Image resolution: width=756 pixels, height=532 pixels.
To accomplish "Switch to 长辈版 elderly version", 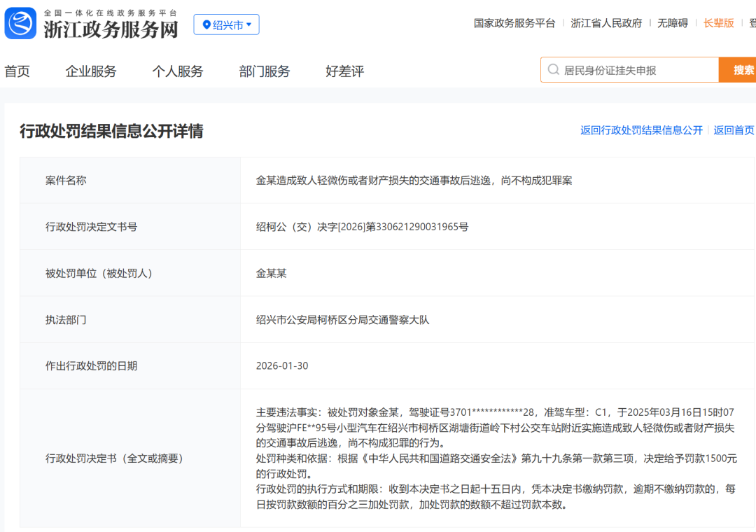I will pos(719,23).
